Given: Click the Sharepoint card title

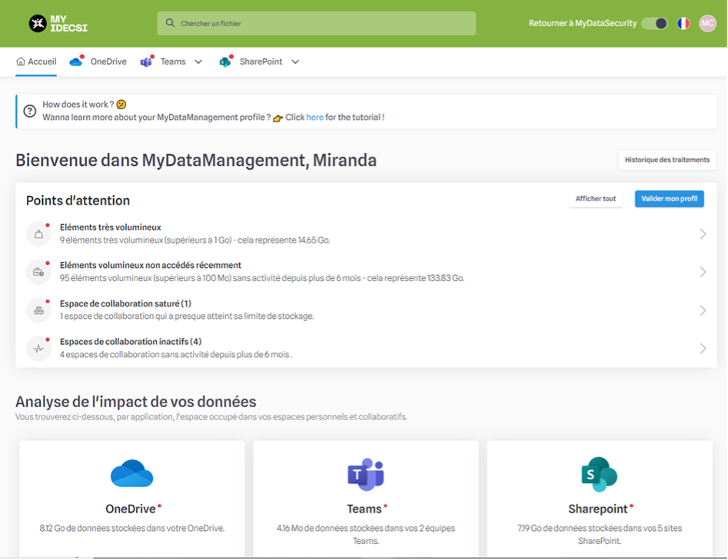Looking at the screenshot, I should pyautogui.click(x=598, y=509).
